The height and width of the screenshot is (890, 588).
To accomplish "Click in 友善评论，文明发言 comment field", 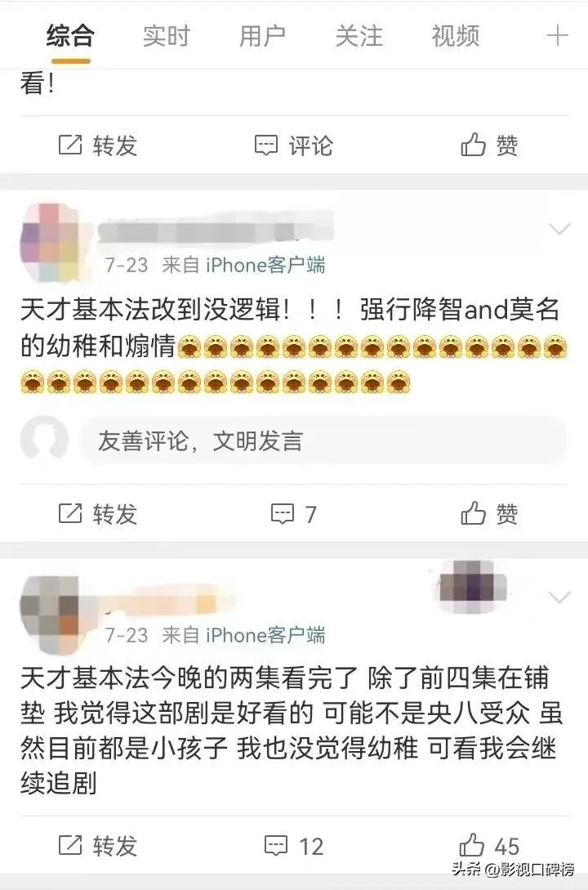I will 323,441.
